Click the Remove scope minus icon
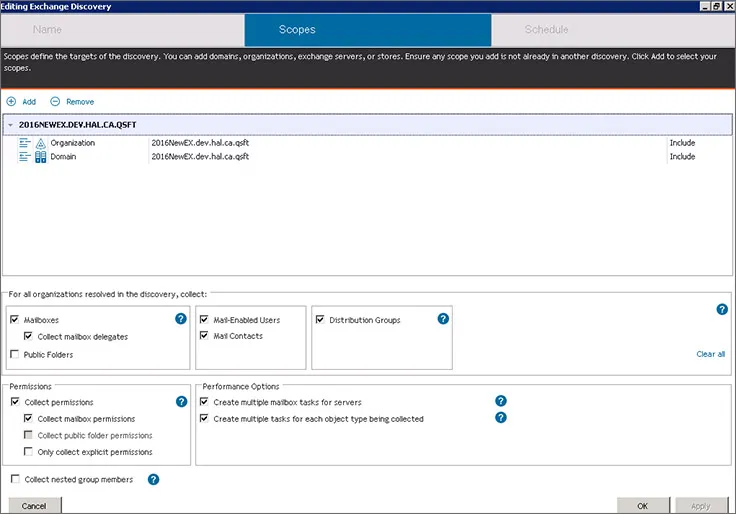Screen dimensions: 736x514 tap(55, 102)
